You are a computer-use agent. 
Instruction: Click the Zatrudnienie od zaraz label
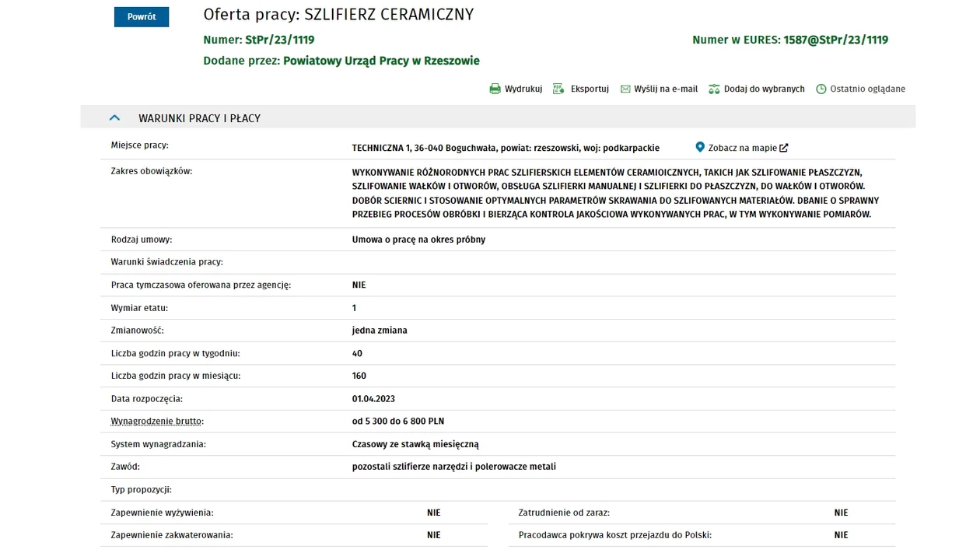(x=564, y=513)
